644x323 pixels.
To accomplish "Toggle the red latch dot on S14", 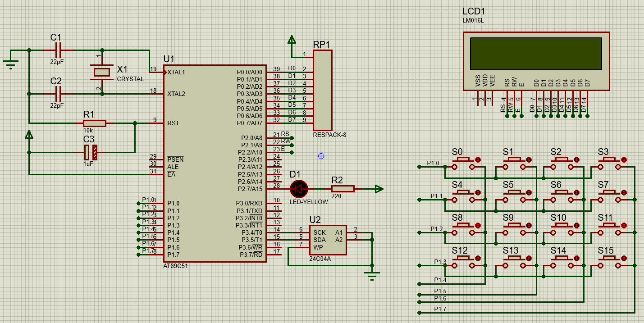I will [576, 258].
